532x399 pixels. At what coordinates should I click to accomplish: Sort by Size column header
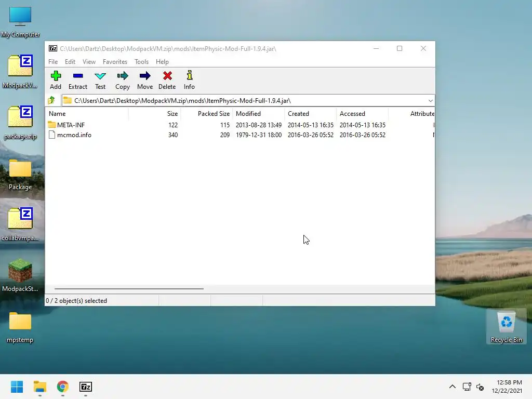coord(155,114)
